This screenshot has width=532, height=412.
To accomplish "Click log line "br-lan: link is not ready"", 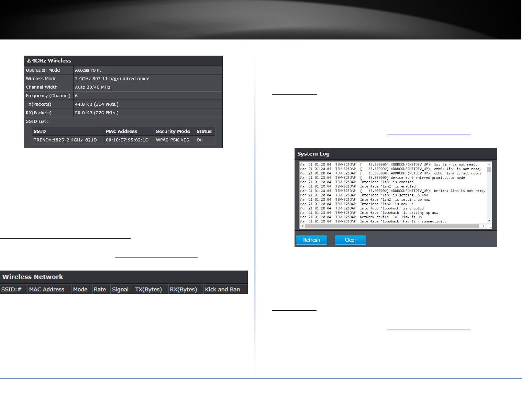I will [393, 191].
